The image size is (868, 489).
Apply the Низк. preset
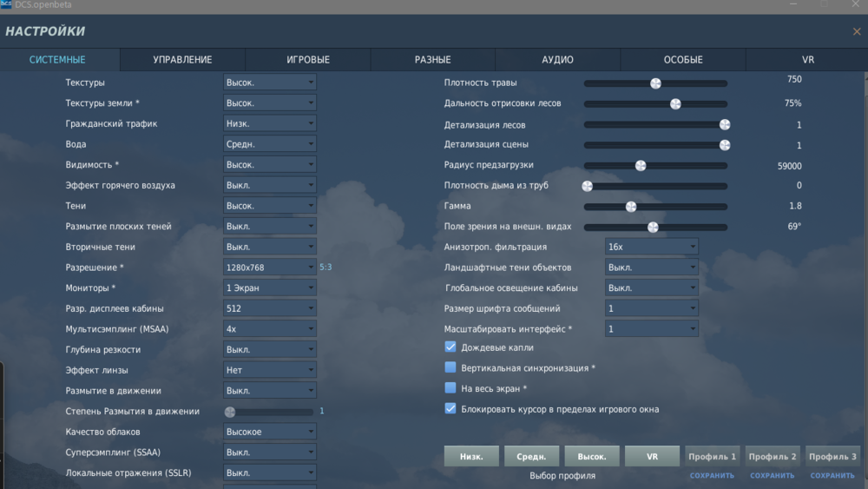471,456
